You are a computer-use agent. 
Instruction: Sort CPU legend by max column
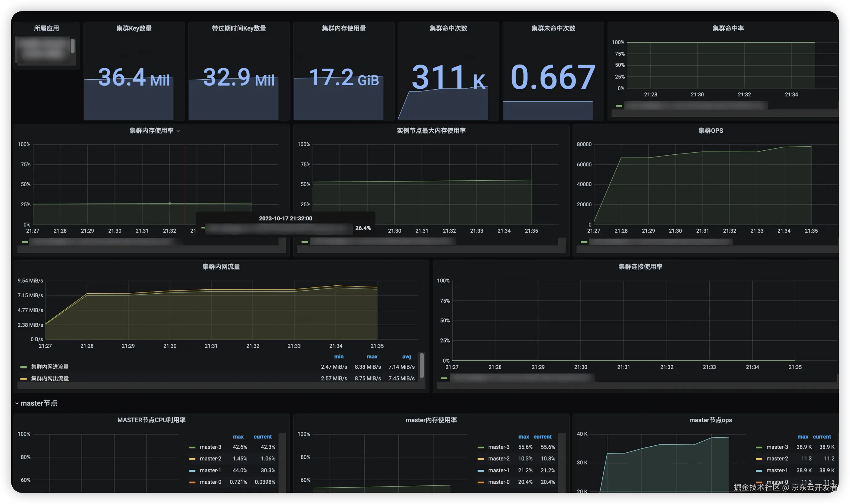pyautogui.click(x=238, y=437)
